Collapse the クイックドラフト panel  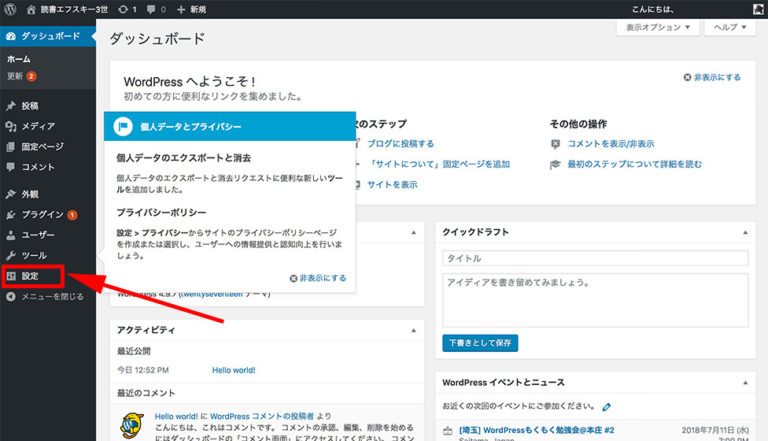[x=745, y=232]
